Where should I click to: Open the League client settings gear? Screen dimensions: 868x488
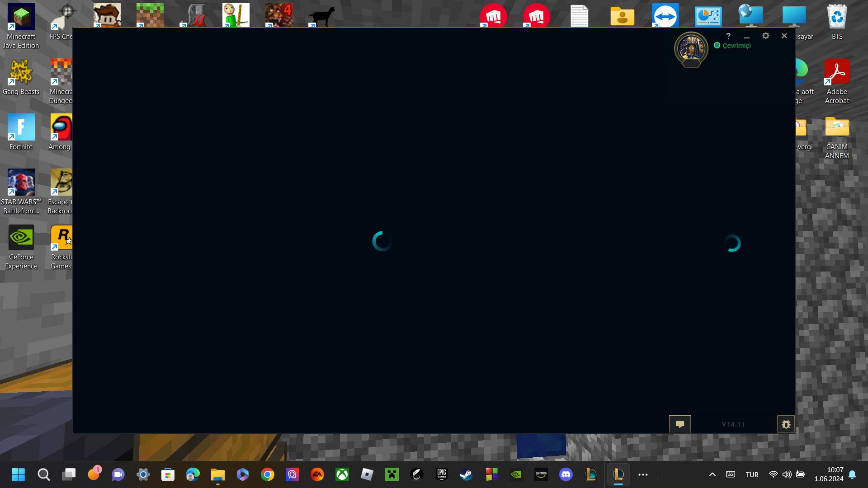(765, 36)
